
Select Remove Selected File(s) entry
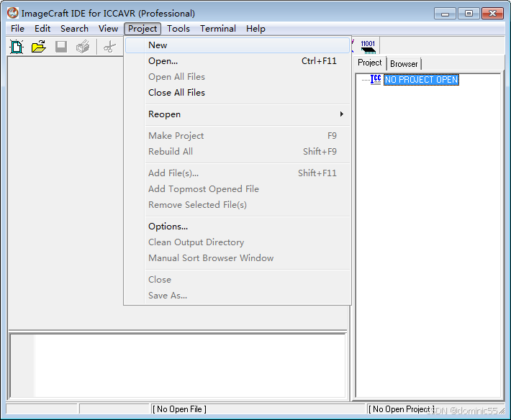(238, 205)
